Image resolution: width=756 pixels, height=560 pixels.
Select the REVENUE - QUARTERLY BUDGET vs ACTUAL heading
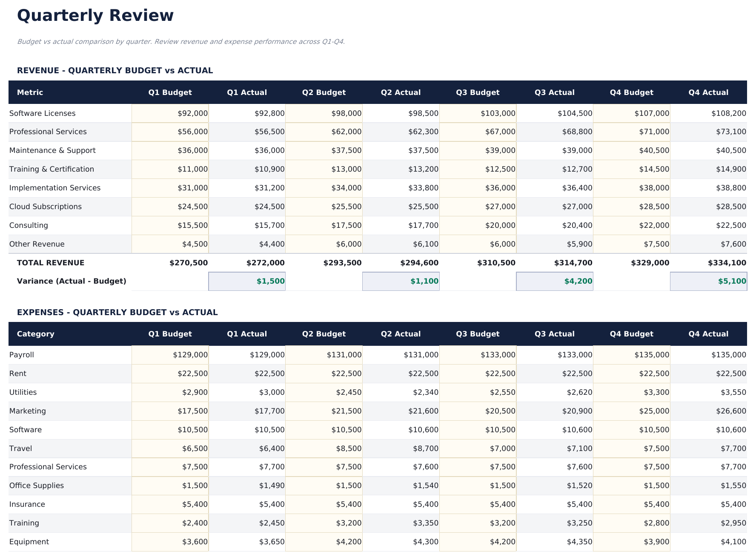coord(115,70)
